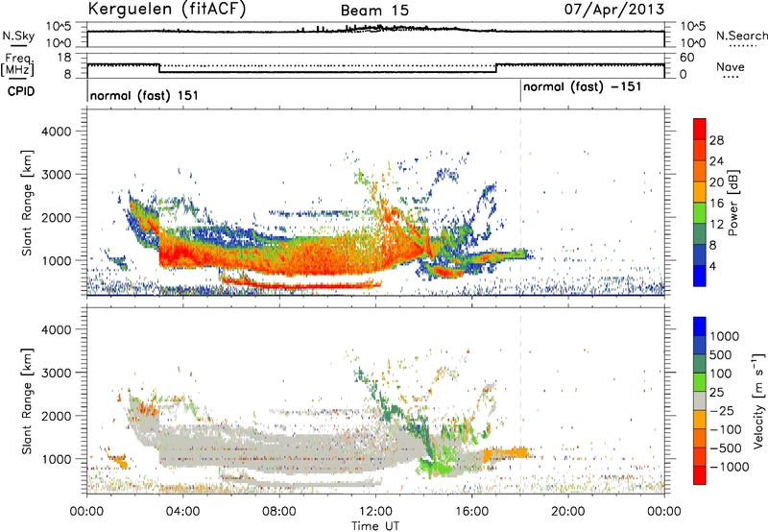Click the "-100" Velocity colorbar label
Image resolution: width=768 pixels, height=532 pixels.
(726, 429)
